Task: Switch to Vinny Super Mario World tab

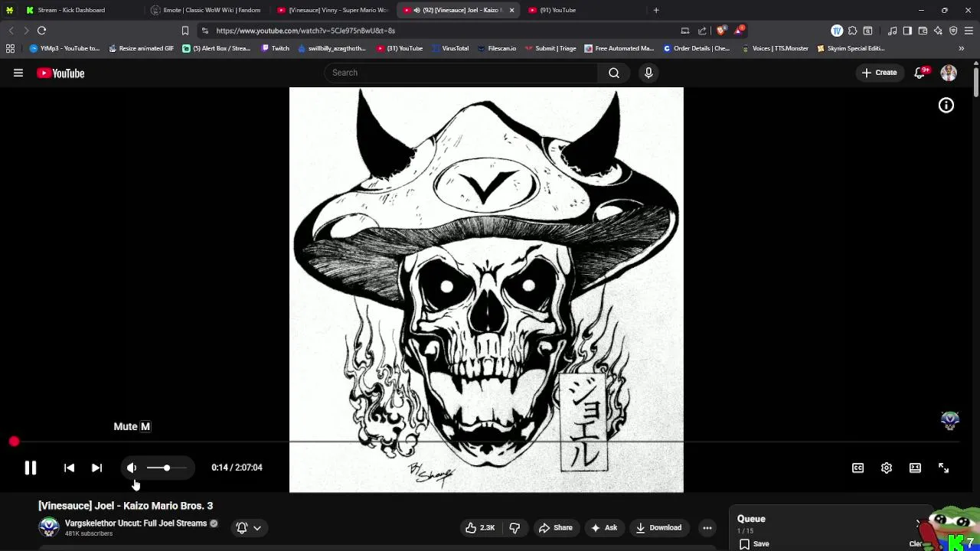Action: (x=333, y=10)
